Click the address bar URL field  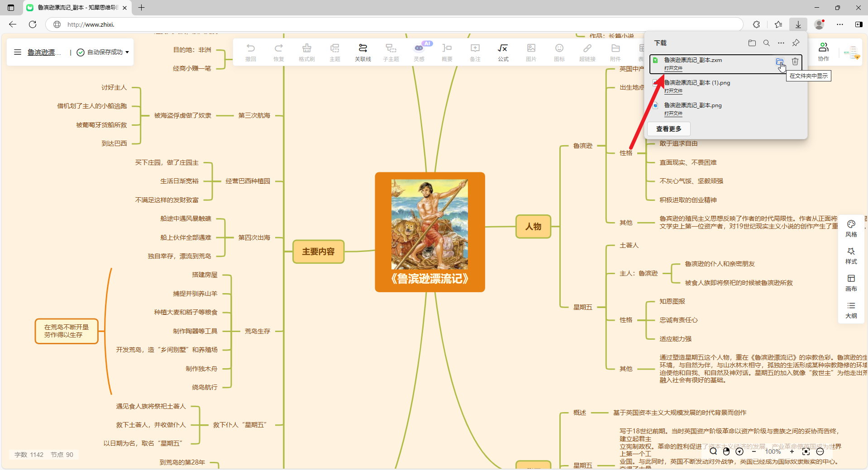pos(394,24)
